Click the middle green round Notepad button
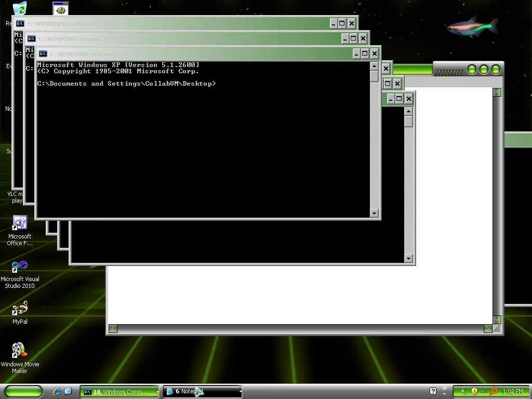The height and width of the screenshot is (399, 532). (x=484, y=70)
